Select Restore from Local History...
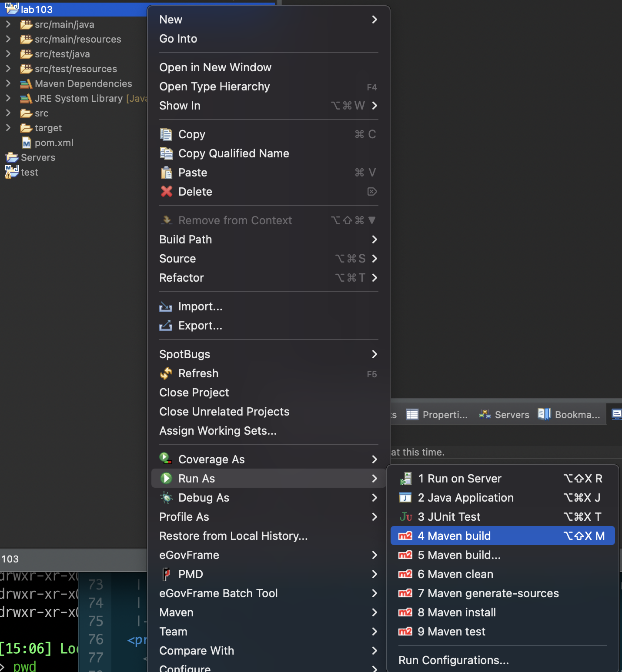The width and height of the screenshot is (622, 672). 269,536
